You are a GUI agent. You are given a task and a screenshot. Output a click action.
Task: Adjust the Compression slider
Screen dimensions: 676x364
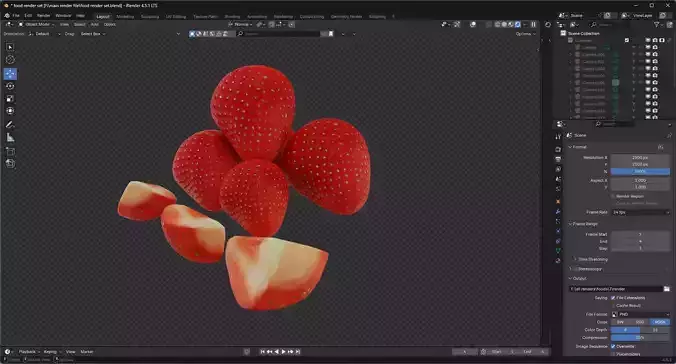click(641, 338)
